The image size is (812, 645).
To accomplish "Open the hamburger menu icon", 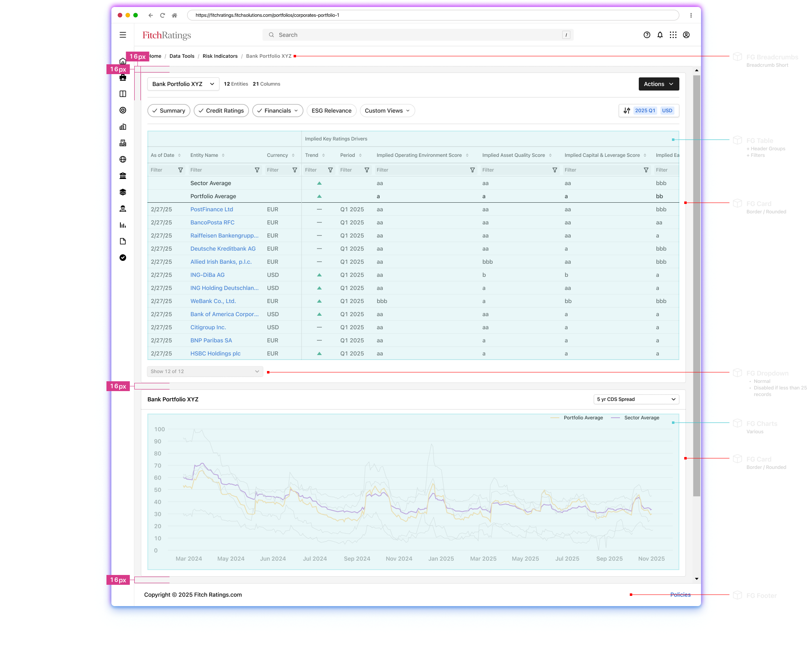I will click(x=123, y=35).
